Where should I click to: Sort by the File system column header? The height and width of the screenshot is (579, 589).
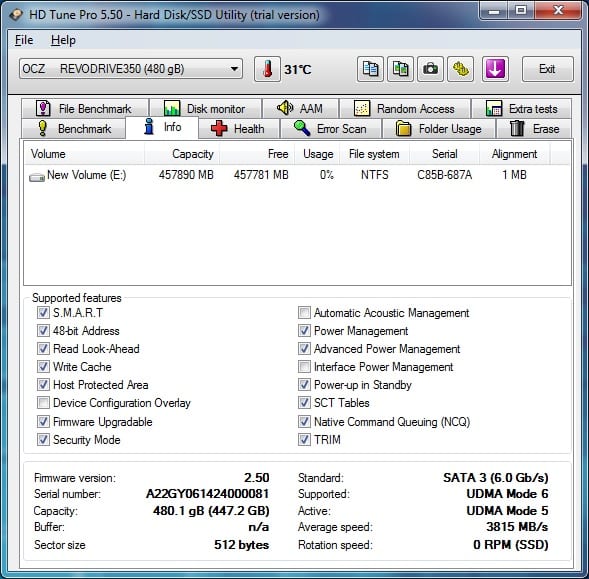[374, 154]
